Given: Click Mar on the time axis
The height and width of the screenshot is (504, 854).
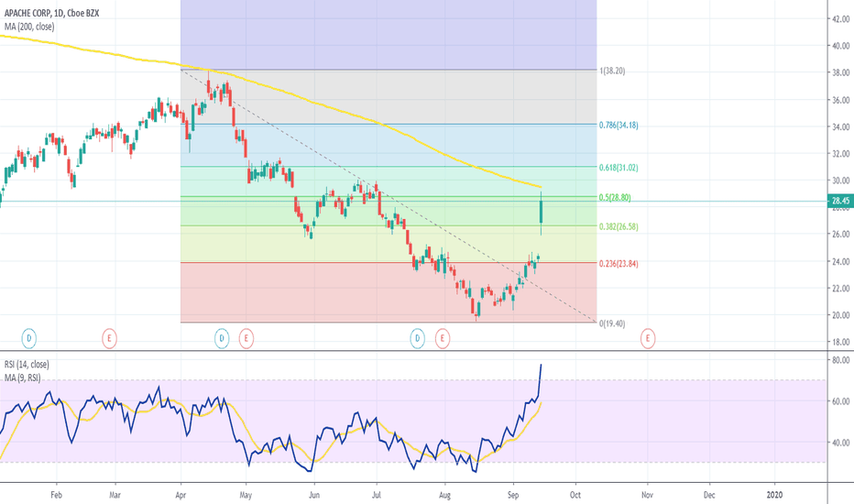Looking at the screenshot, I should (x=115, y=495).
